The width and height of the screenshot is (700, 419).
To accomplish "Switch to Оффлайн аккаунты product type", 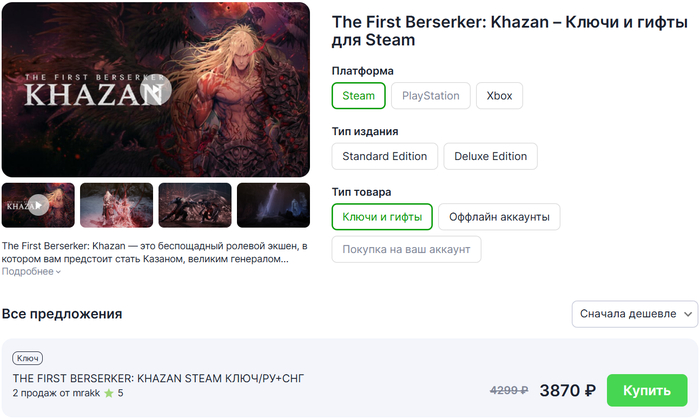I will [x=499, y=217].
